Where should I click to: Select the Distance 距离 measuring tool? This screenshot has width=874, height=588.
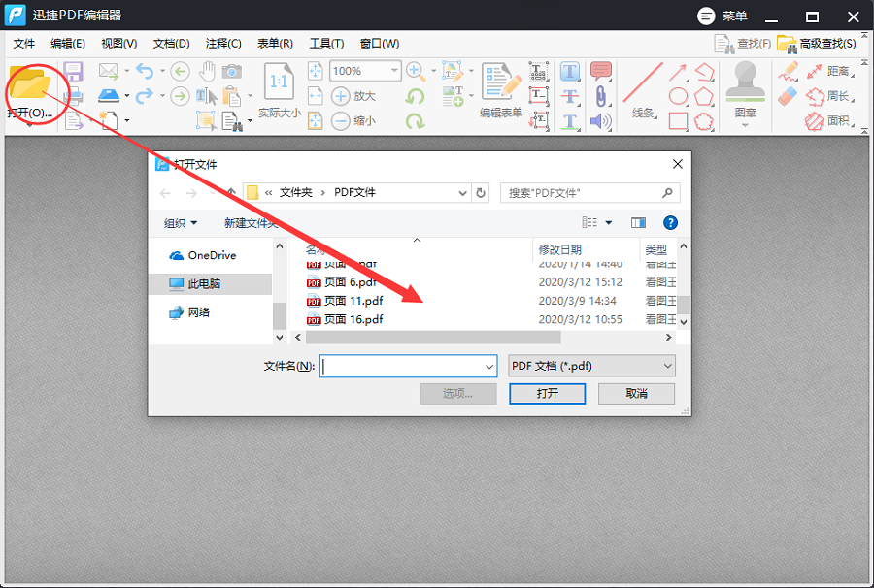point(830,71)
